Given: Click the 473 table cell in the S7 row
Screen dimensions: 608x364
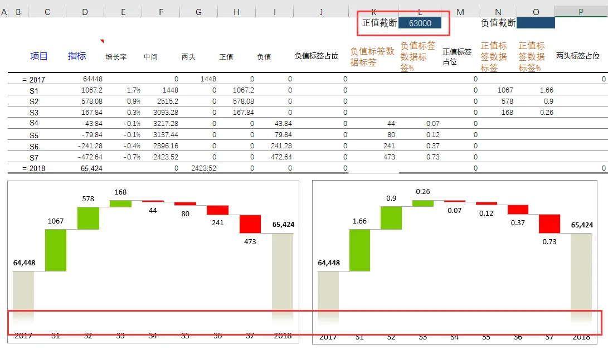Looking at the screenshot, I should [389, 157].
